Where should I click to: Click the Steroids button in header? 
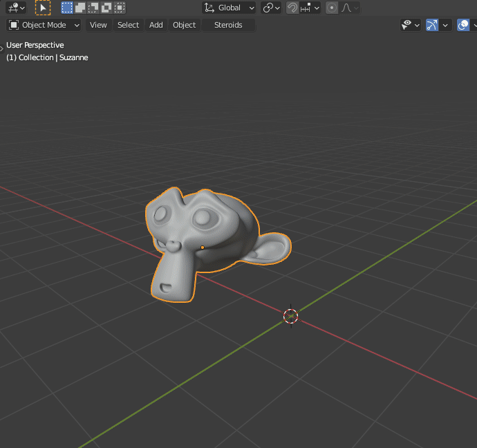coord(228,25)
